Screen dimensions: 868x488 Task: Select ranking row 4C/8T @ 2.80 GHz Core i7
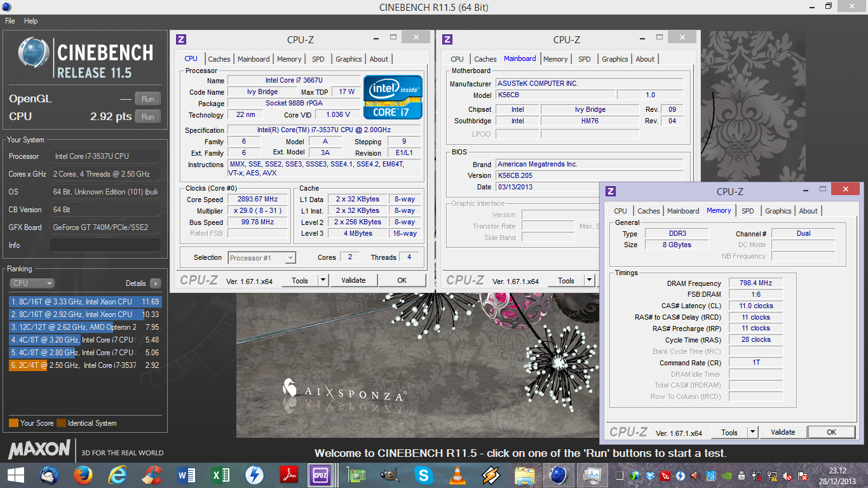pyautogui.click(x=85, y=353)
